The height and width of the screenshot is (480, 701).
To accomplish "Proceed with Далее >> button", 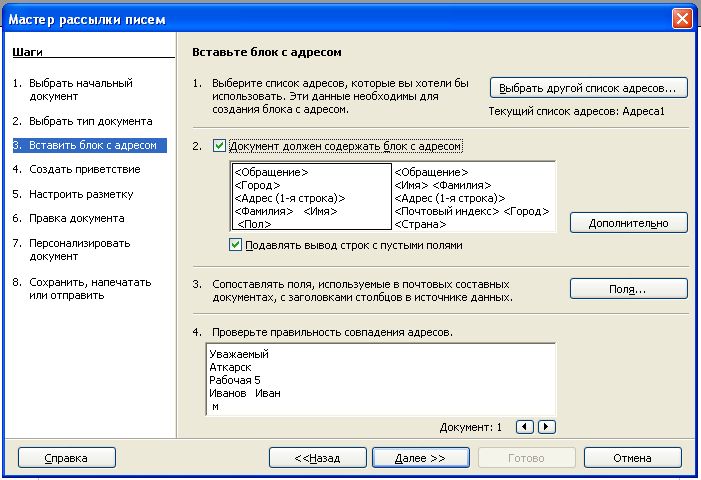I will 421,458.
